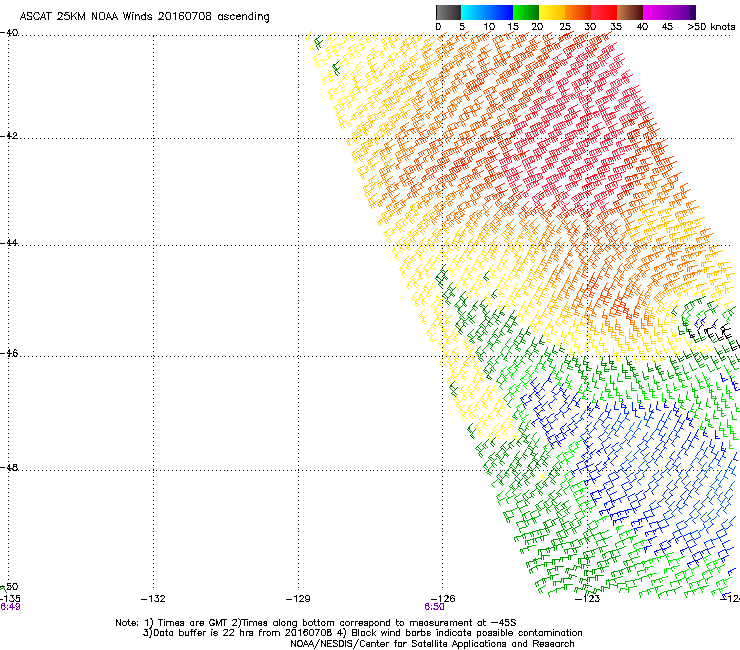This screenshot has height=650, width=740.
Task: Click the '0' label under the legend
Action: [438, 27]
